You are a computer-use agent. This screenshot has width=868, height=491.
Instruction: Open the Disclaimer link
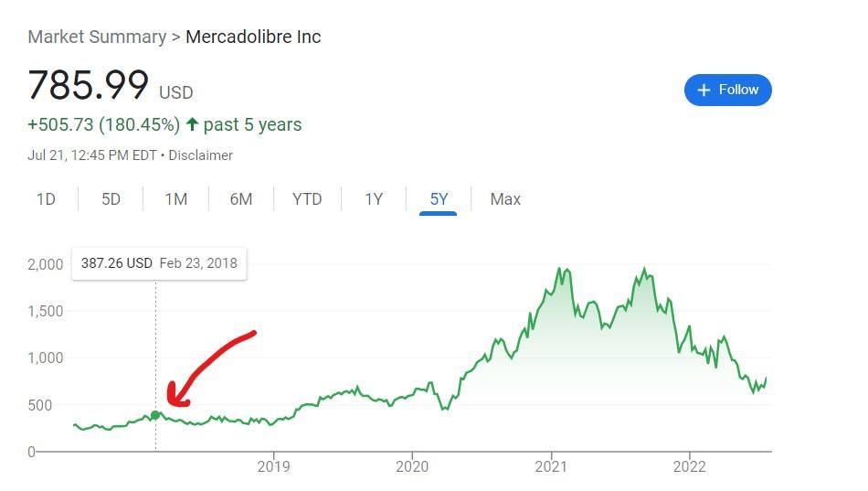click(x=200, y=155)
